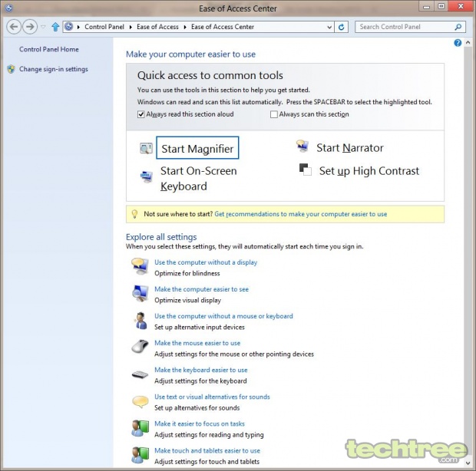Click the Explore all settings heading
Screen dimensions: 476x471
tap(161, 237)
